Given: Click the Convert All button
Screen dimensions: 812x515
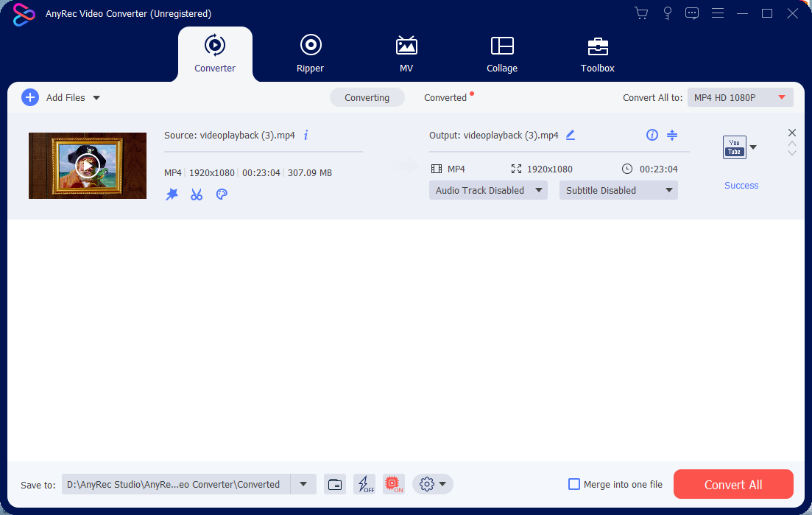Looking at the screenshot, I should [x=733, y=485].
